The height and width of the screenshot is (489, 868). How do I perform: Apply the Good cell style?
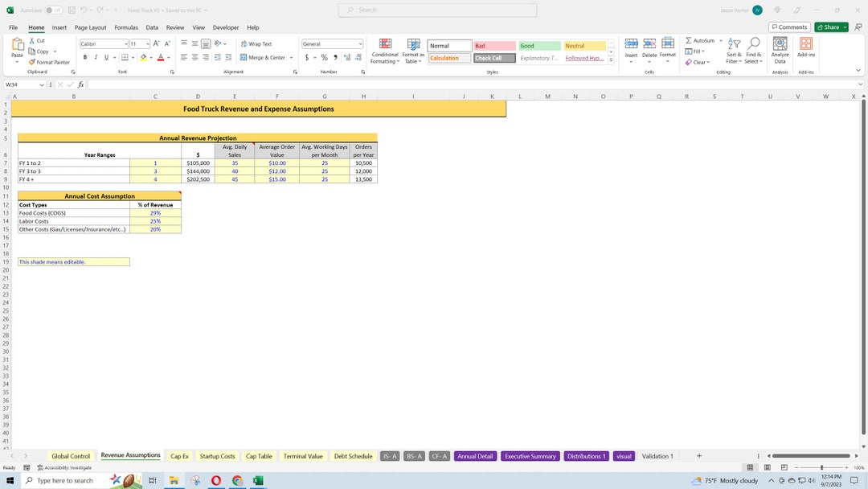540,46
